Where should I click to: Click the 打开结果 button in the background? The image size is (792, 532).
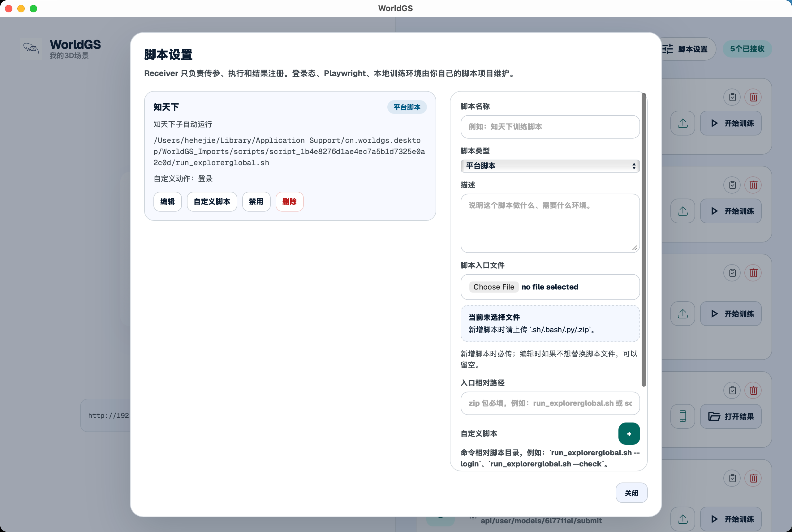tap(730, 416)
